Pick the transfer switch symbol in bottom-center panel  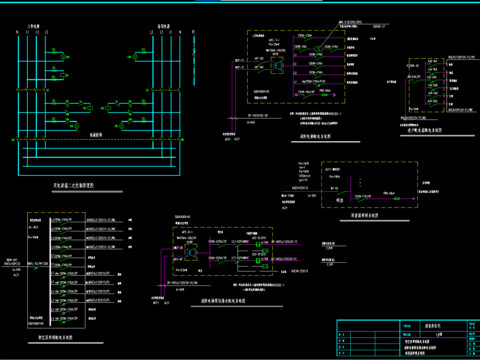pyautogui.click(x=191, y=252)
